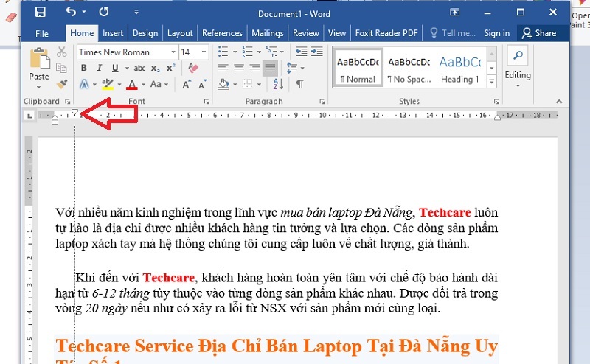590x364 pixels.
Task: Expand the Styles gallery More arrow
Action: click(x=492, y=81)
